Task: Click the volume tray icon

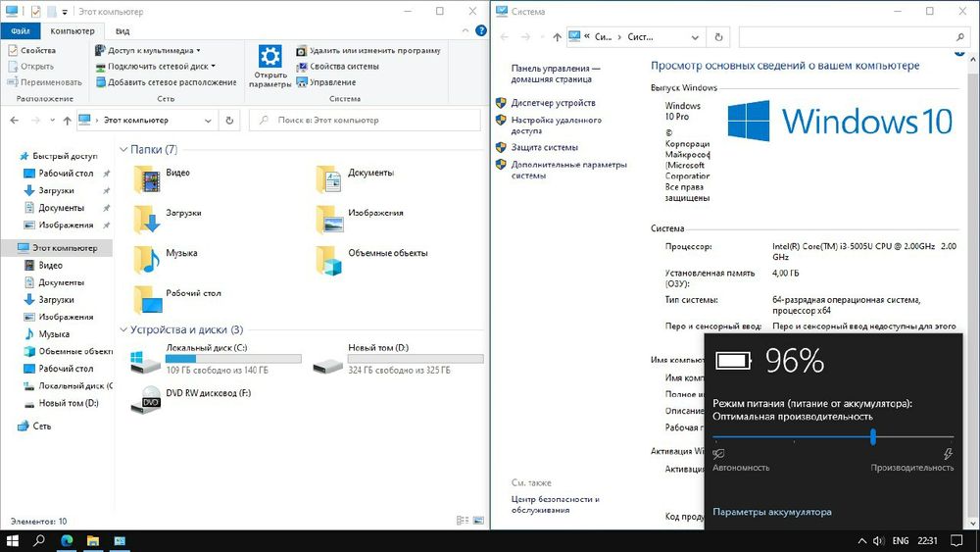Action: click(878, 541)
